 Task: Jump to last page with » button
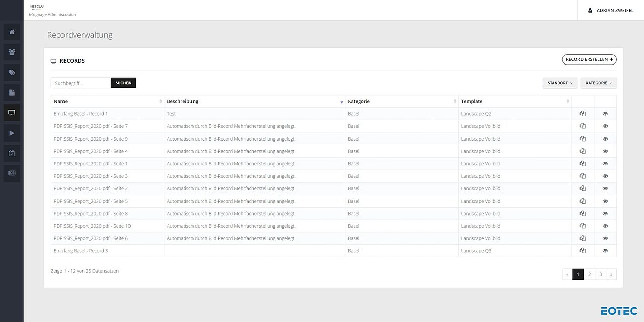click(611, 274)
